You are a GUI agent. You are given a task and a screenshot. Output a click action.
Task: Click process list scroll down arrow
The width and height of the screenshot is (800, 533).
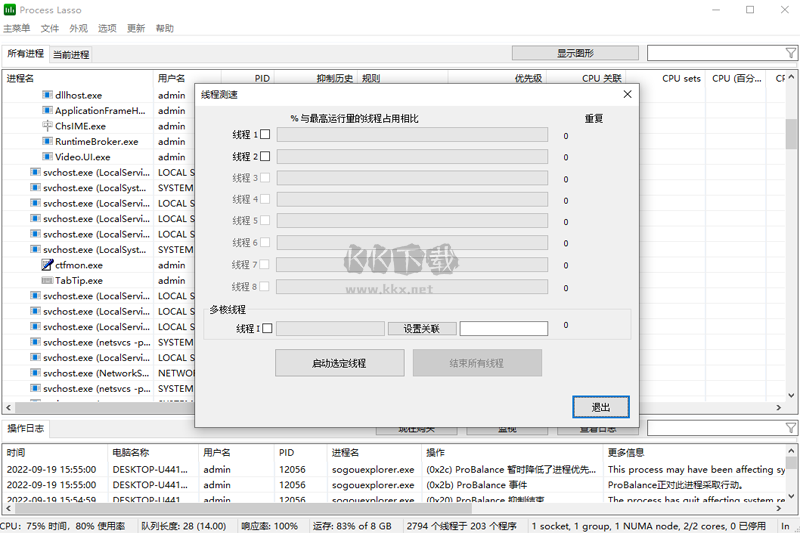click(791, 395)
